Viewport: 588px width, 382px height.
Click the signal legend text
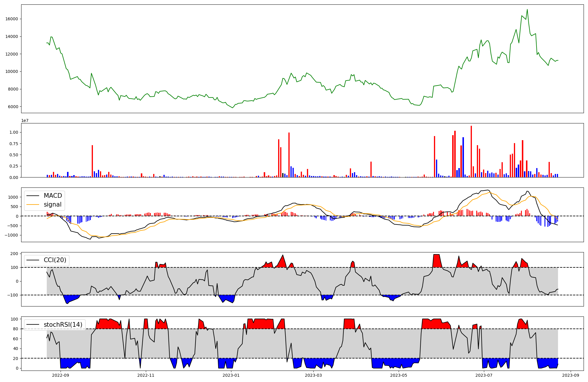click(x=53, y=205)
